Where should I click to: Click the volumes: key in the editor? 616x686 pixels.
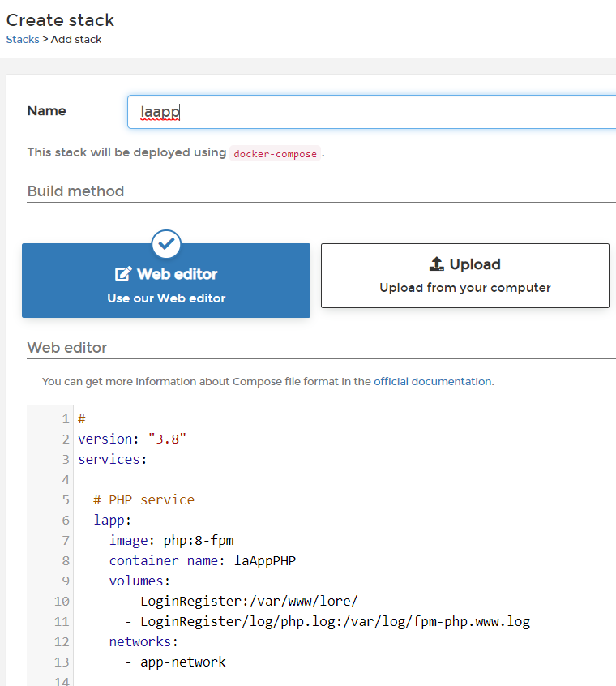click(139, 581)
